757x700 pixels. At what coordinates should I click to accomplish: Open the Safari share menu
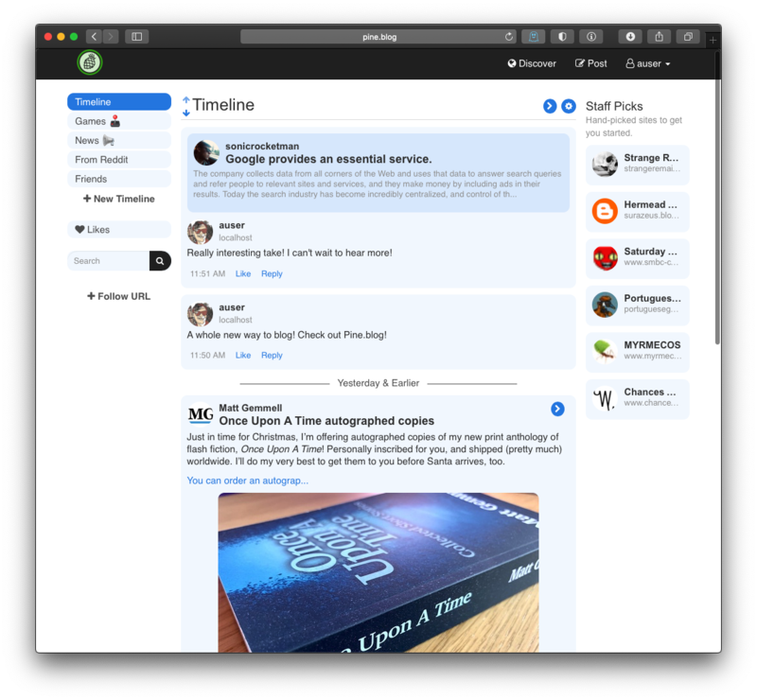tap(660, 37)
